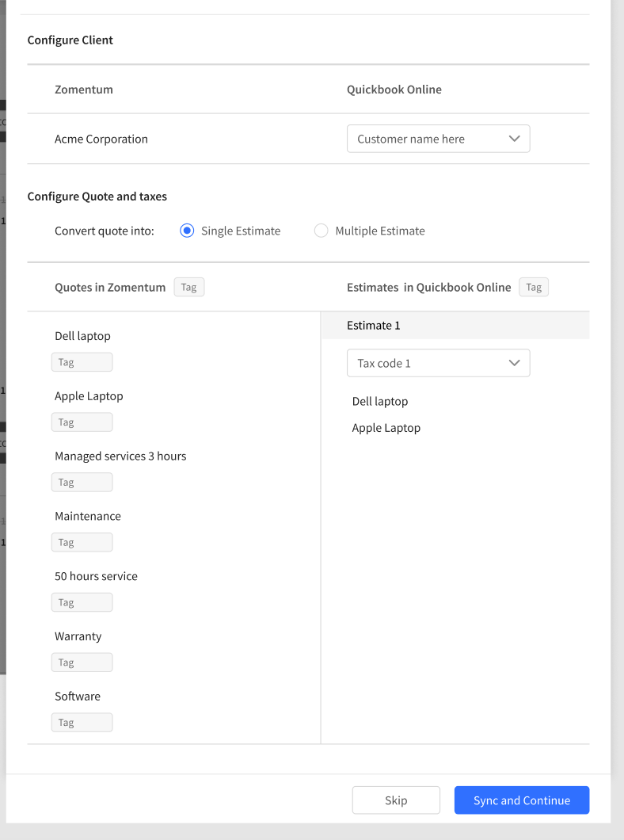The height and width of the screenshot is (840, 624).
Task: Click Tag badge beside Quotes in Zomentum
Action: point(189,287)
